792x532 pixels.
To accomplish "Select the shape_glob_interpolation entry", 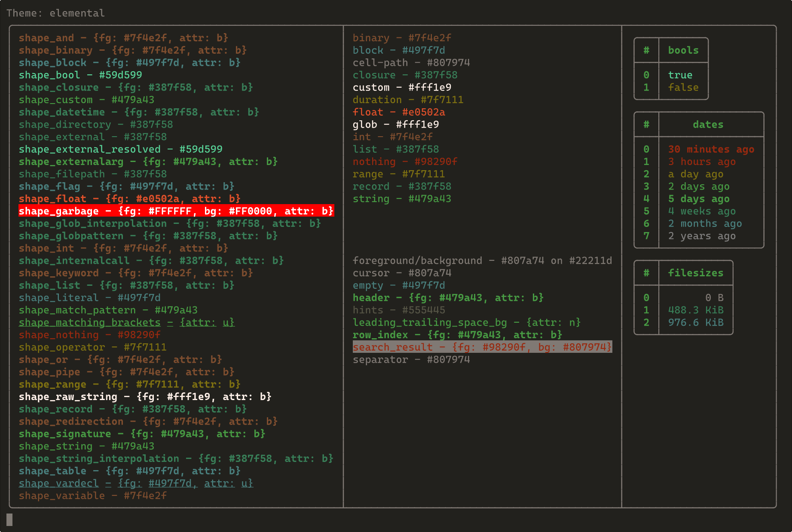I will tap(170, 224).
